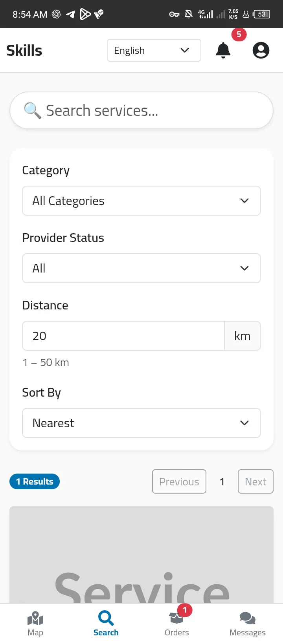
Task: Tap the magnifying glass in search bar
Action: point(32,110)
